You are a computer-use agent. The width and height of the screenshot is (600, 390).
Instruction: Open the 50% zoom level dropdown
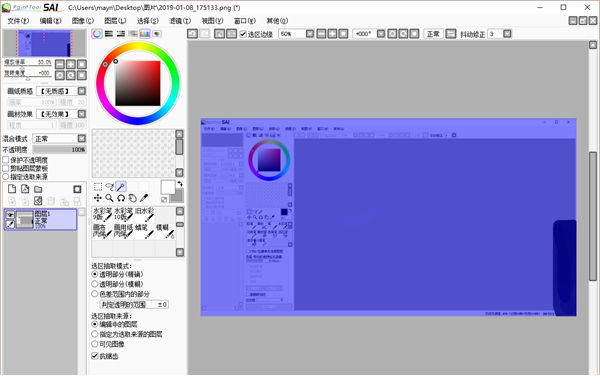coord(310,34)
